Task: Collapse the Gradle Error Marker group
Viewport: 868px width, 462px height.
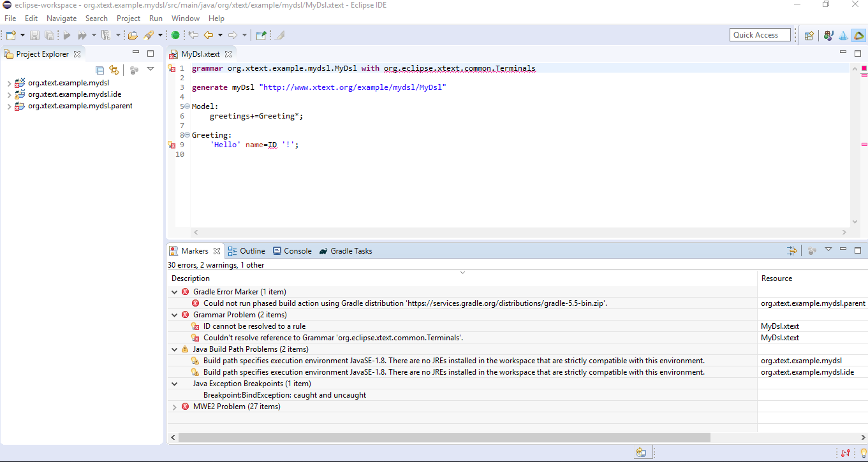Action: (175, 292)
